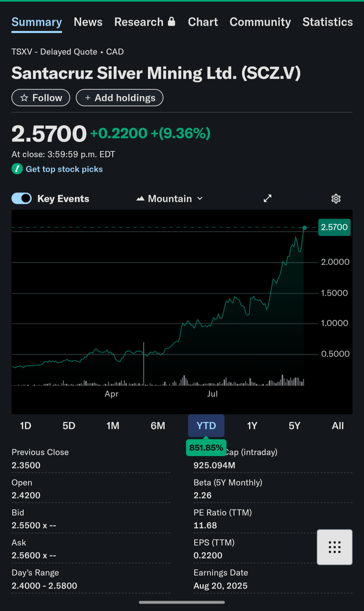Select the 1Y chart range
This screenshot has width=364, height=611.
(252, 426)
